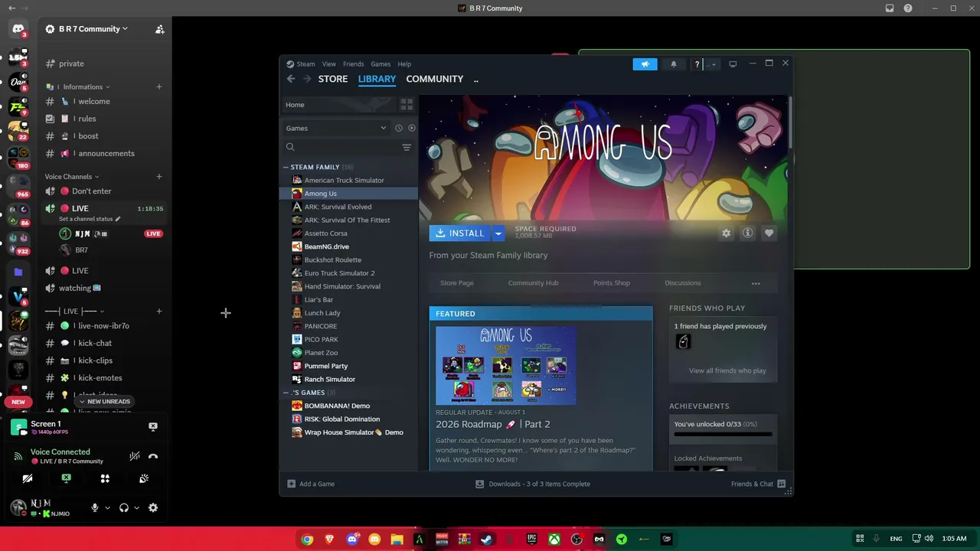Open Xbox app from the taskbar
This screenshot has width=980, height=551.
(x=554, y=539)
